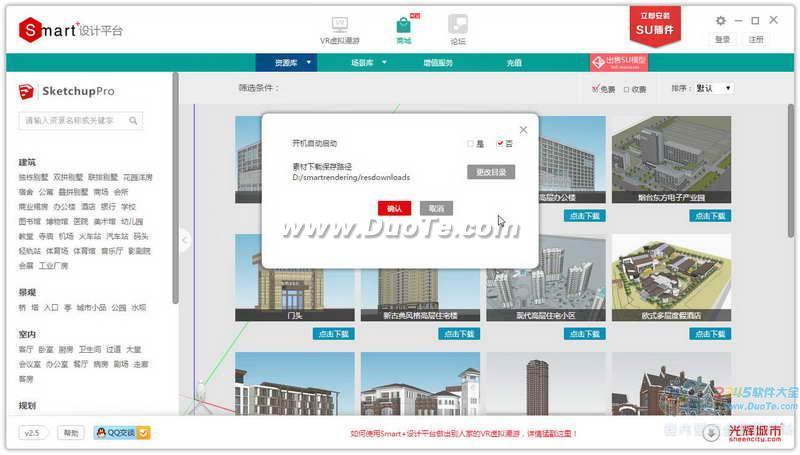This screenshot has width=800, height=455.
Task: Click the search magnifier icon
Action: pyautogui.click(x=133, y=120)
